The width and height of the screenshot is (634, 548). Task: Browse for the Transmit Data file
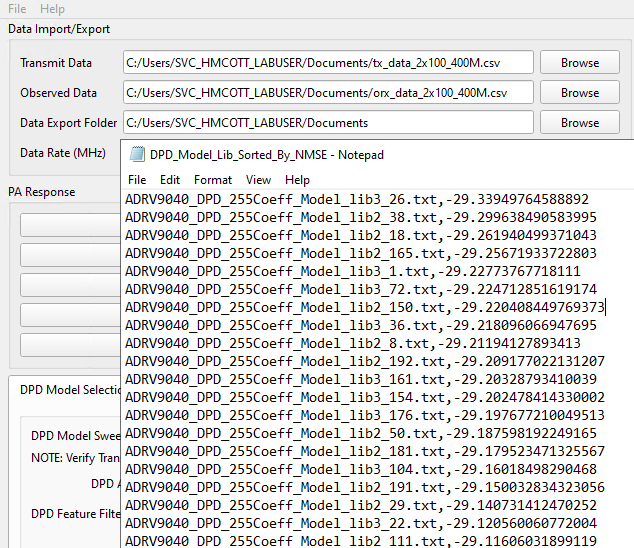(579, 62)
